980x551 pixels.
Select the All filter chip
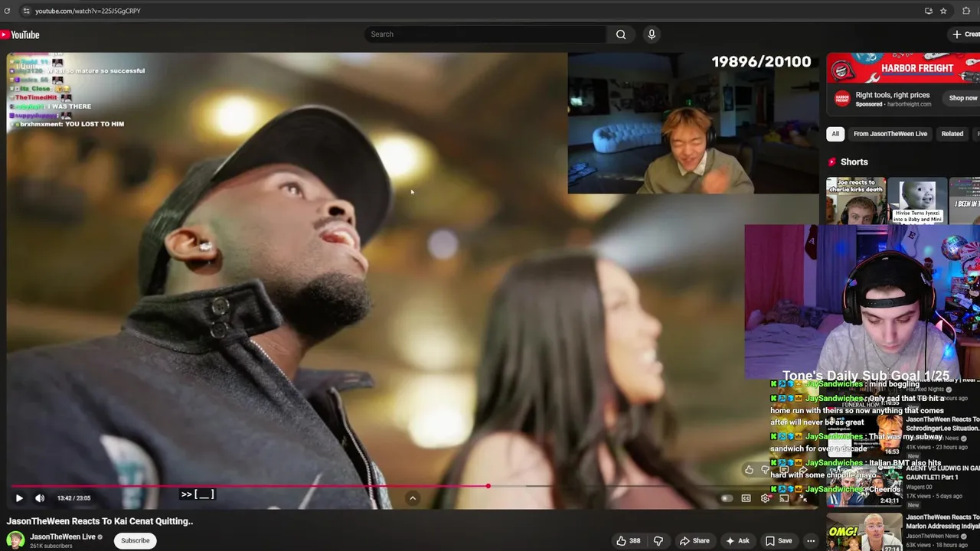pyautogui.click(x=835, y=134)
